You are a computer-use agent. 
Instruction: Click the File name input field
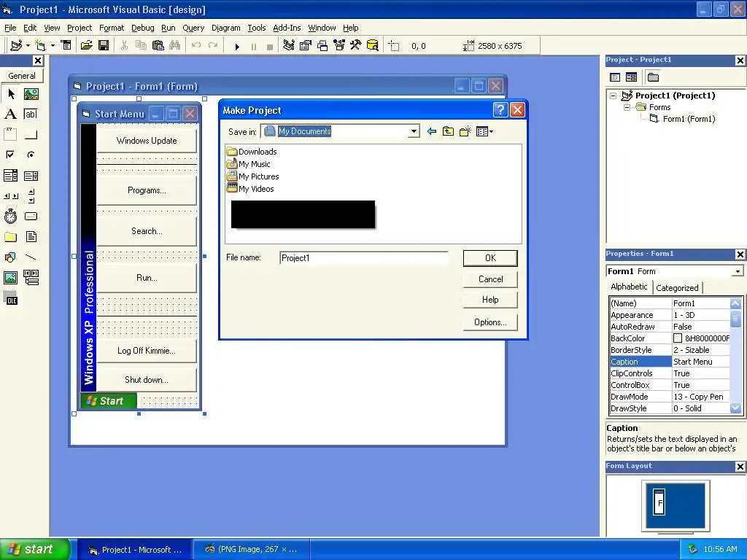[x=364, y=258]
